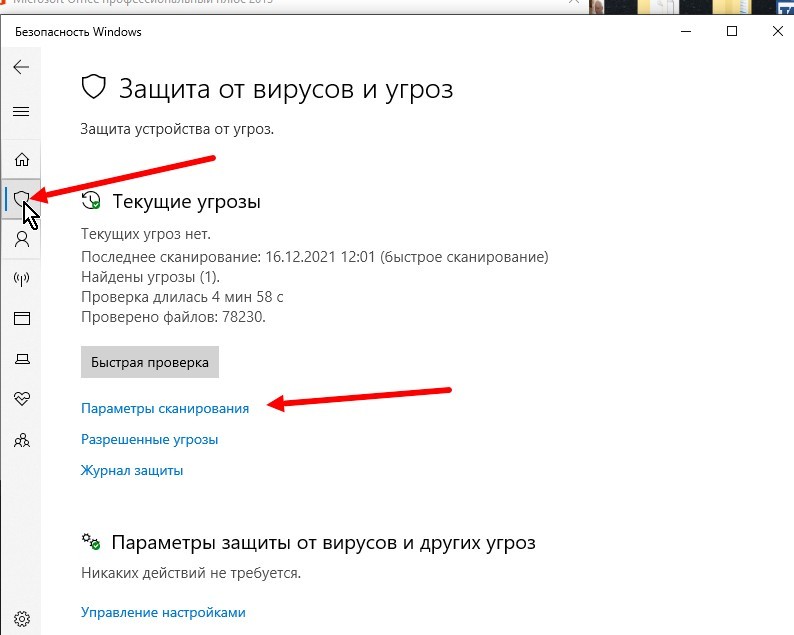Minimize the Безопасность Windows window
The height and width of the screenshot is (635, 794).
[686, 31]
